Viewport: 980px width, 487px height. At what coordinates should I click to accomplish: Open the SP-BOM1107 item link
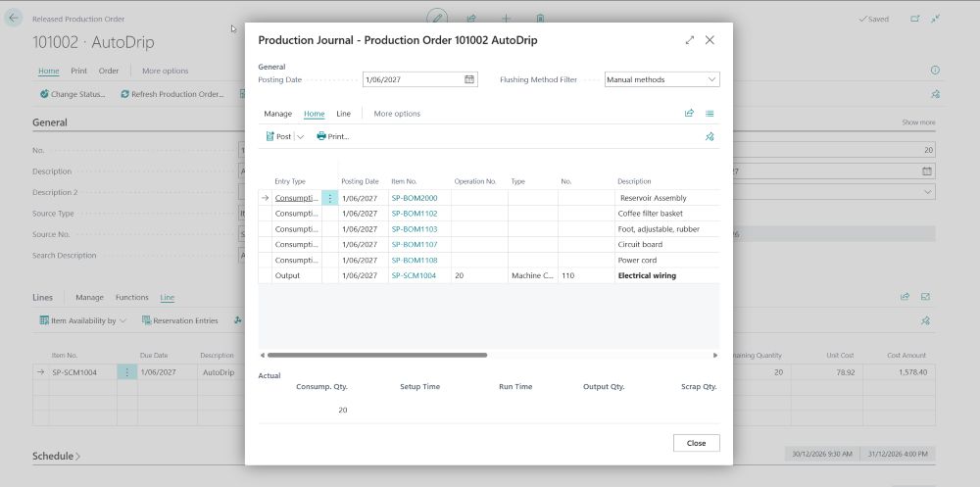[415, 244]
